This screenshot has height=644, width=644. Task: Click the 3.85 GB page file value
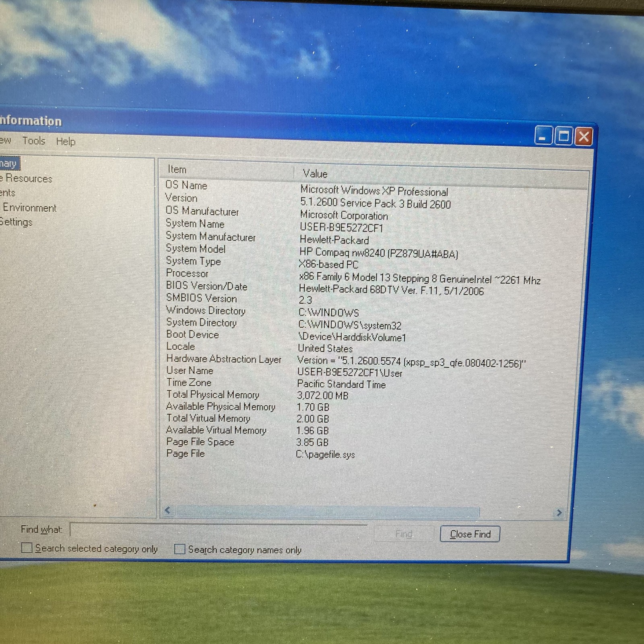(312, 442)
